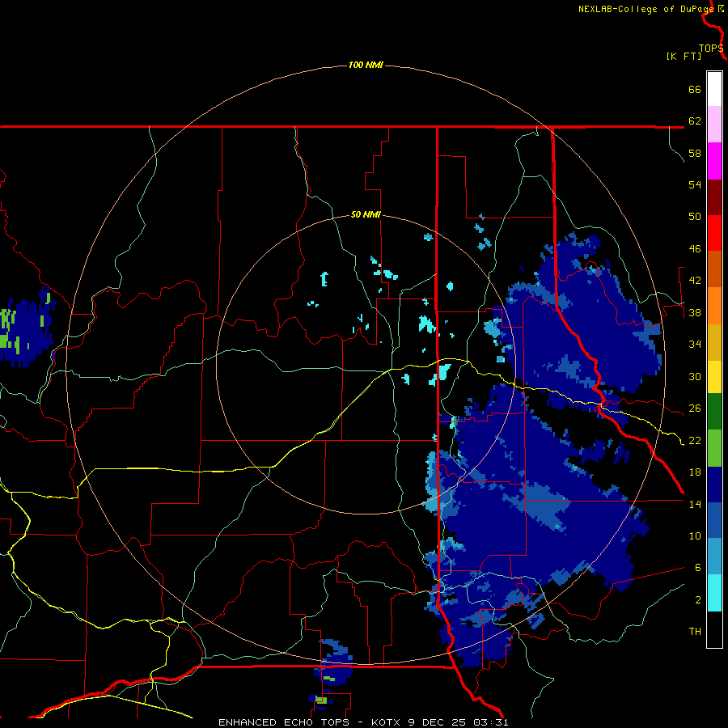Click the dark orange 46 kft legend block
Screen dimensions: 728x728
point(714,269)
